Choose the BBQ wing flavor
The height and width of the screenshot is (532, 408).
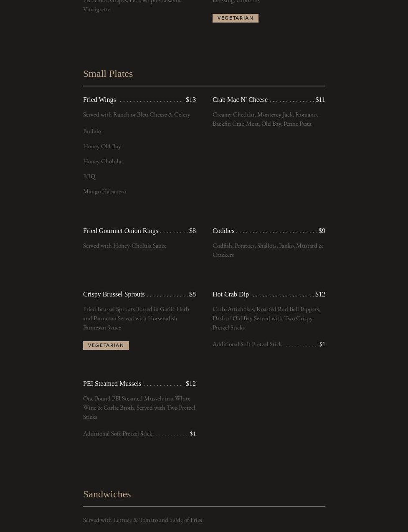(x=89, y=176)
